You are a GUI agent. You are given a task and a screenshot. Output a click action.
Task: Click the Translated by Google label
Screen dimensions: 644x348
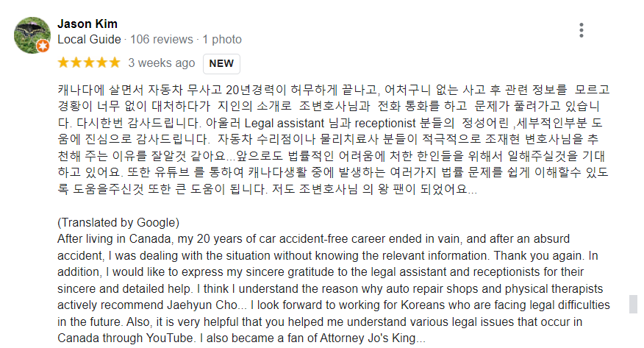(118, 223)
